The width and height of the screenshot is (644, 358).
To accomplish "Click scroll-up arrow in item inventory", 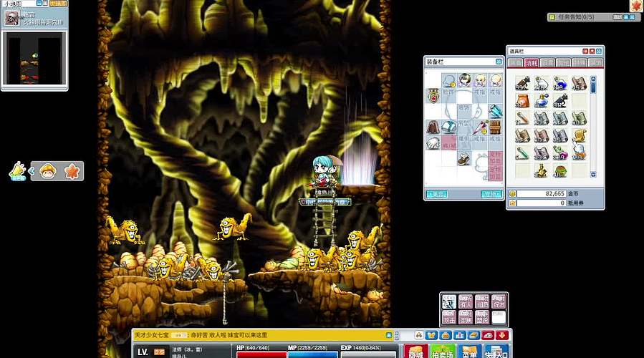I will (593, 79).
